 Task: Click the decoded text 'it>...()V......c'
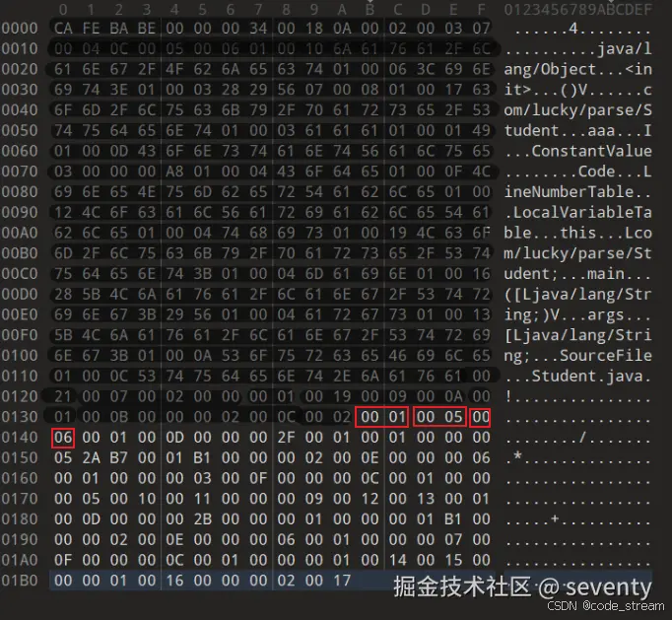(578, 90)
